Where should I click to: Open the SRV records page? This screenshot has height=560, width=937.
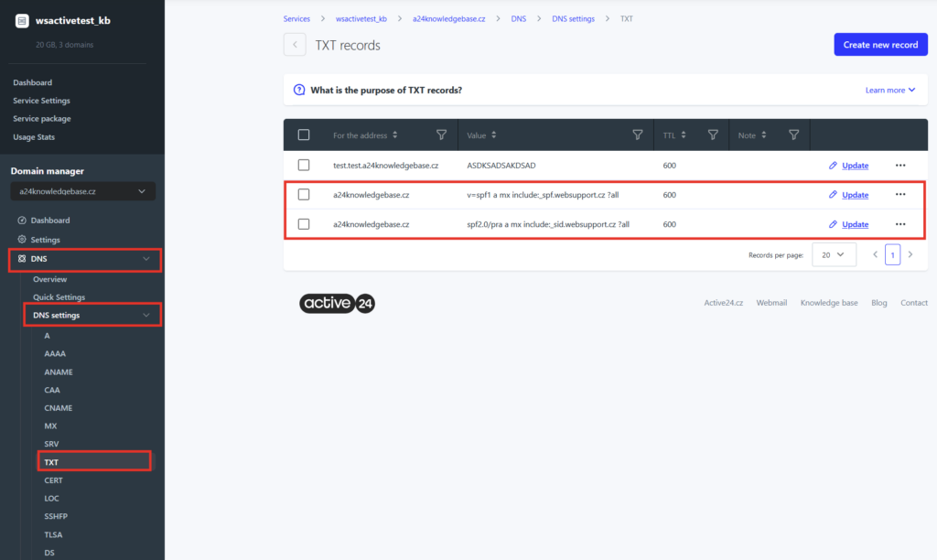coord(51,444)
